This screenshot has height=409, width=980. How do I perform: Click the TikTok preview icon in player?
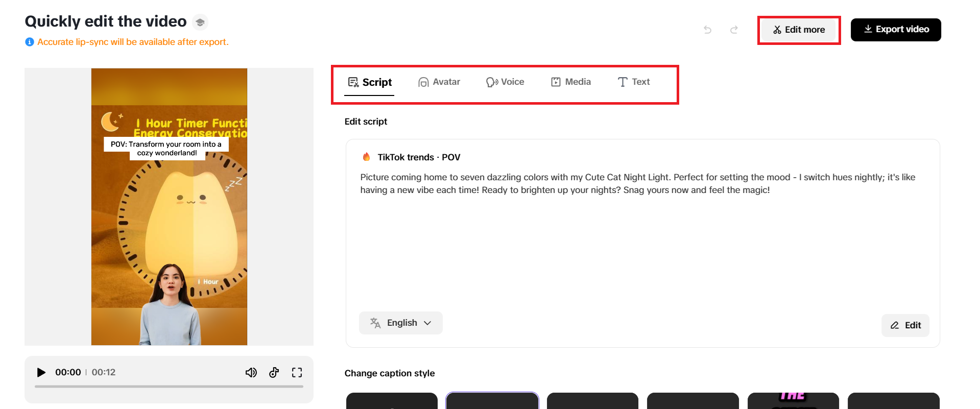pos(274,372)
